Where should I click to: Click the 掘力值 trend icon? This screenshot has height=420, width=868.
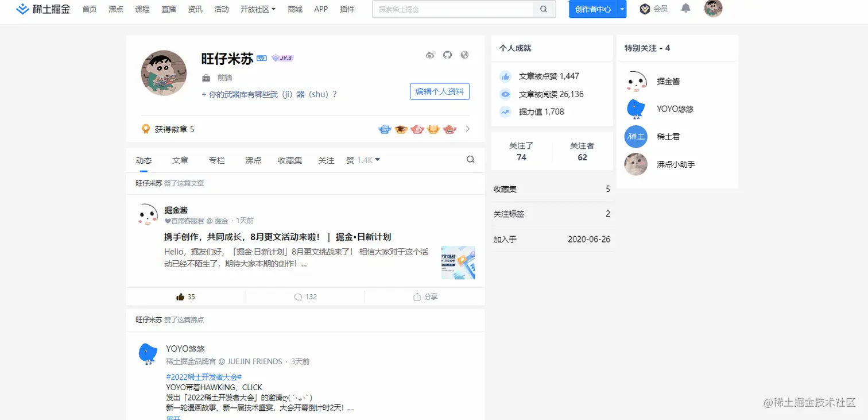tap(505, 112)
